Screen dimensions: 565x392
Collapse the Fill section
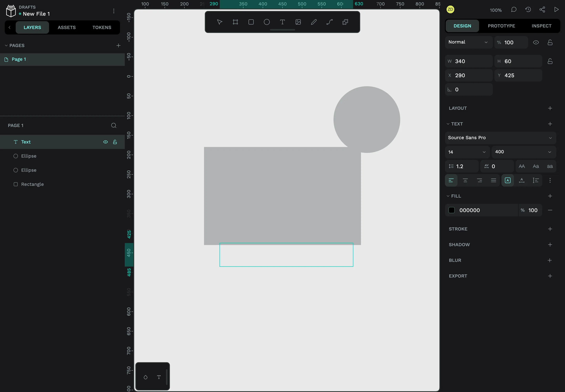pyautogui.click(x=448, y=196)
